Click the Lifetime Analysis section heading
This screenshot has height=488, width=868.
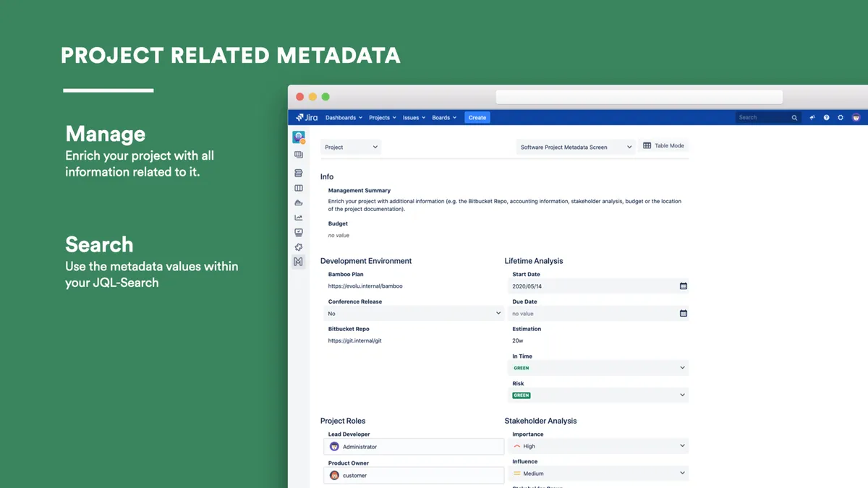534,261
